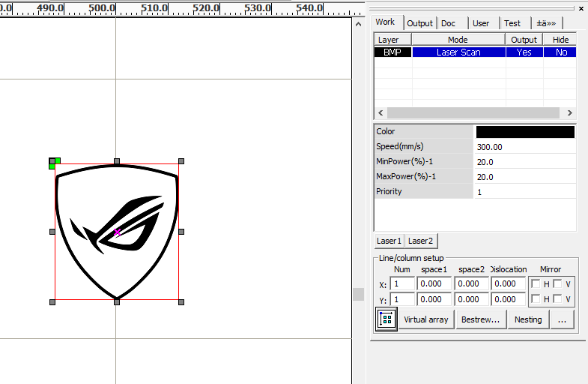Click the bottom-center selection handle
The image size is (588, 384).
(x=117, y=301)
